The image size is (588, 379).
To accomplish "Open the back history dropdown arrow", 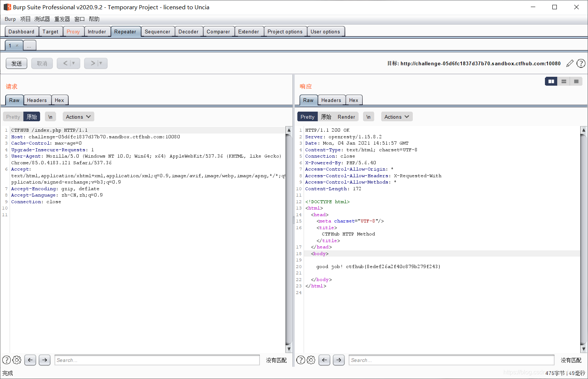I will tap(74, 63).
